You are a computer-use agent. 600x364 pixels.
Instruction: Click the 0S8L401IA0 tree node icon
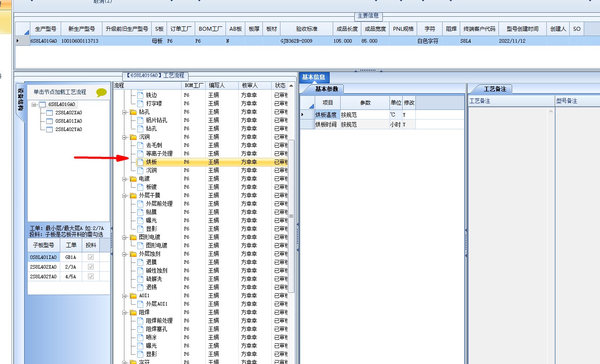[49, 121]
